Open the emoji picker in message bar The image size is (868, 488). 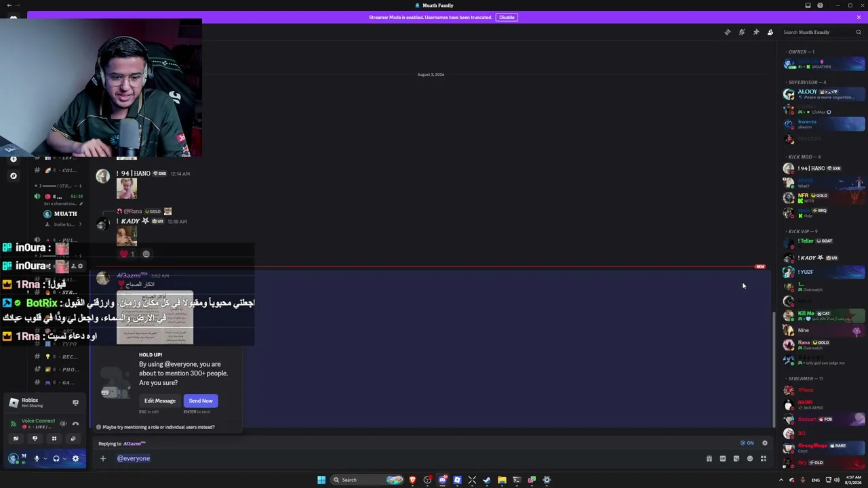[750, 459]
